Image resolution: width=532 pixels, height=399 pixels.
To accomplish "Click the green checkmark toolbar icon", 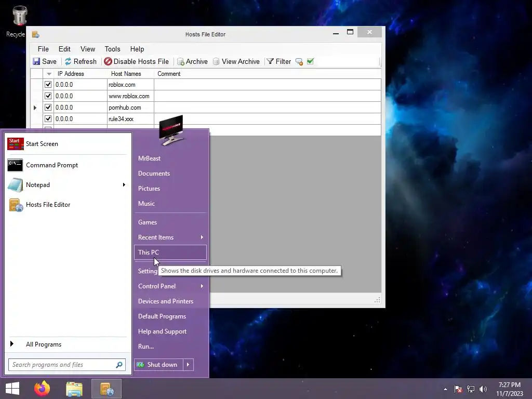I will point(310,61).
